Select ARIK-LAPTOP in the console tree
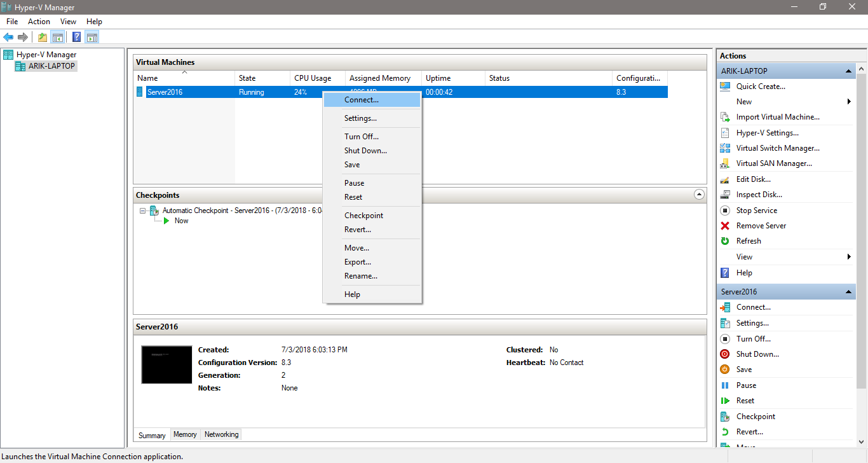This screenshot has height=463, width=868. pyautogui.click(x=46, y=66)
